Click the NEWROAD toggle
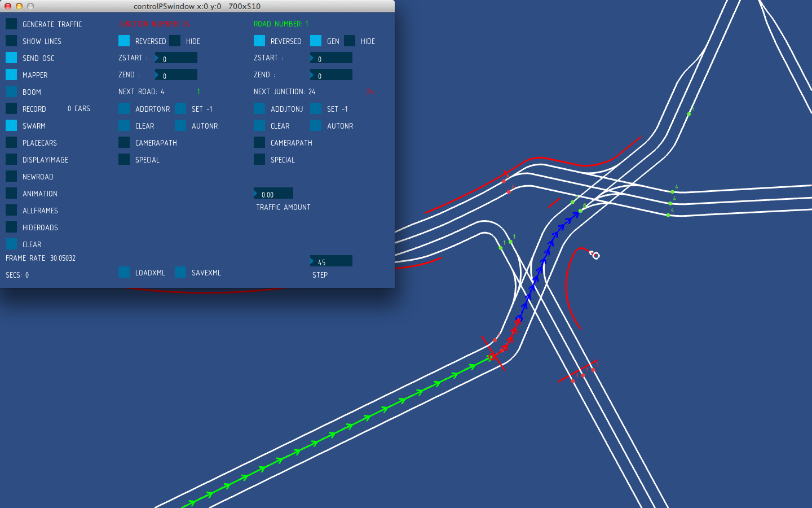The height and width of the screenshot is (508, 812). click(x=11, y=176)
